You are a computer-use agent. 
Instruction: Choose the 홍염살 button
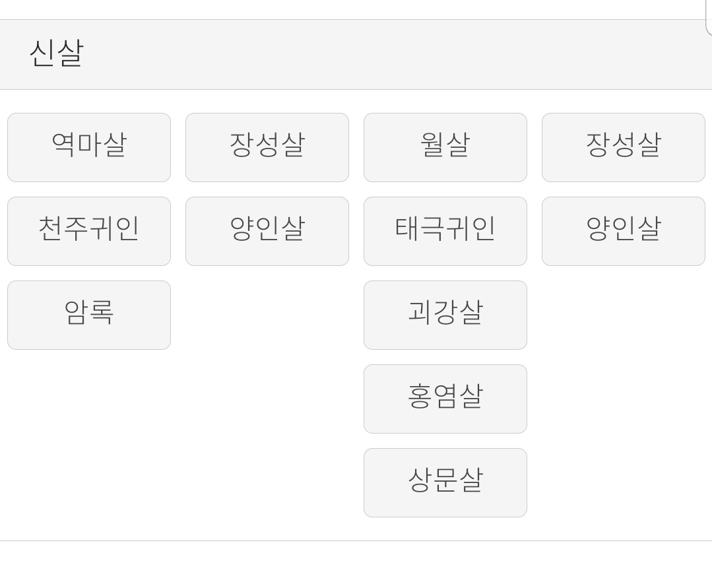(x=445, y=399)
